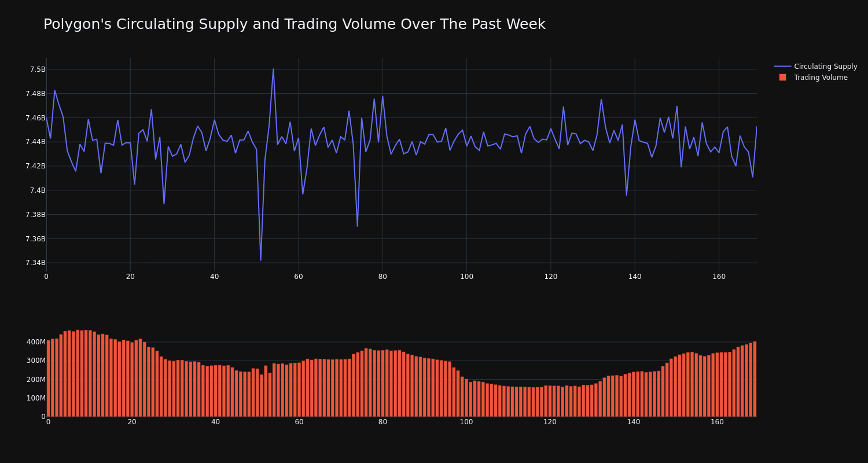Click the chart title about Polygon's supply

pyautogui.click(x=294, y=24)
